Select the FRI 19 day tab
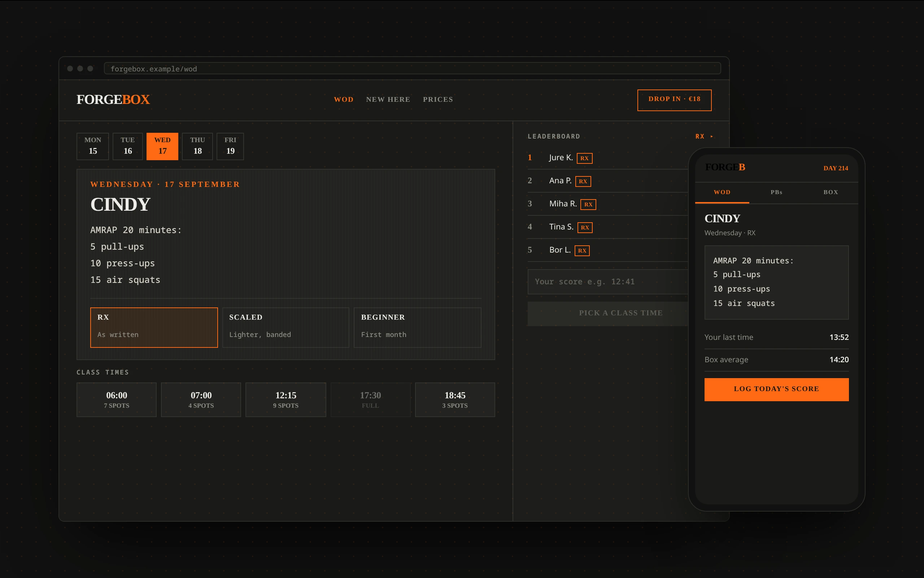 (230, 146)
